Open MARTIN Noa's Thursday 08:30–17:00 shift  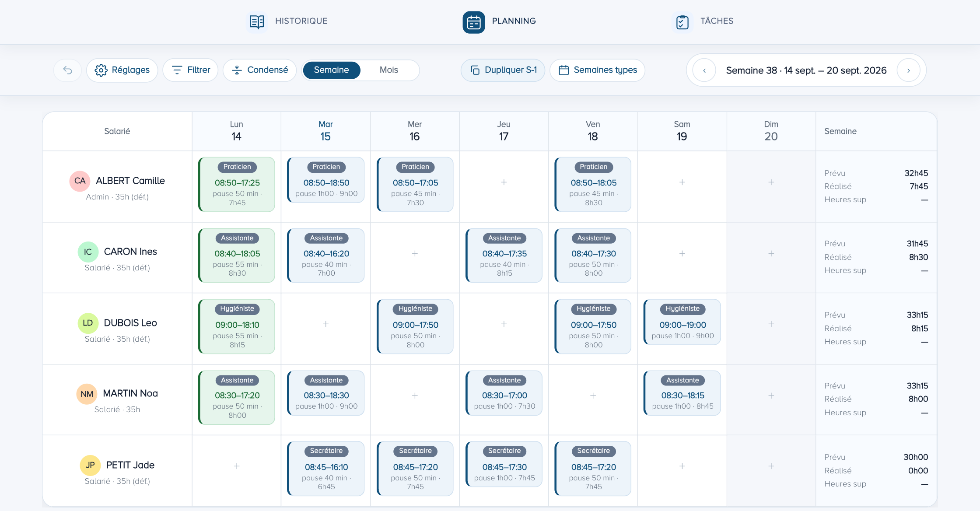(504, 393)
